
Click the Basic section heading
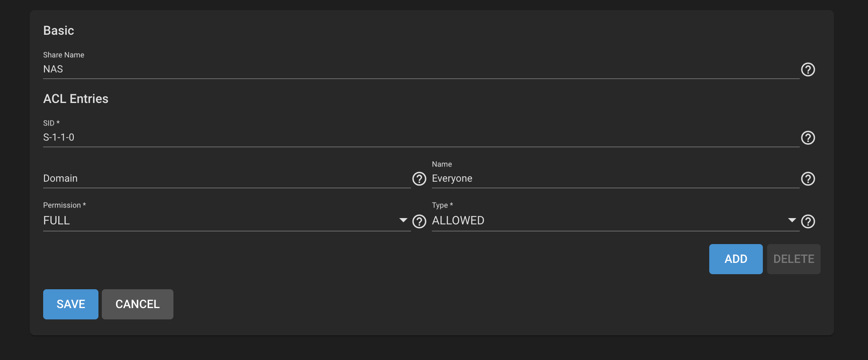[x=59, y=31]
